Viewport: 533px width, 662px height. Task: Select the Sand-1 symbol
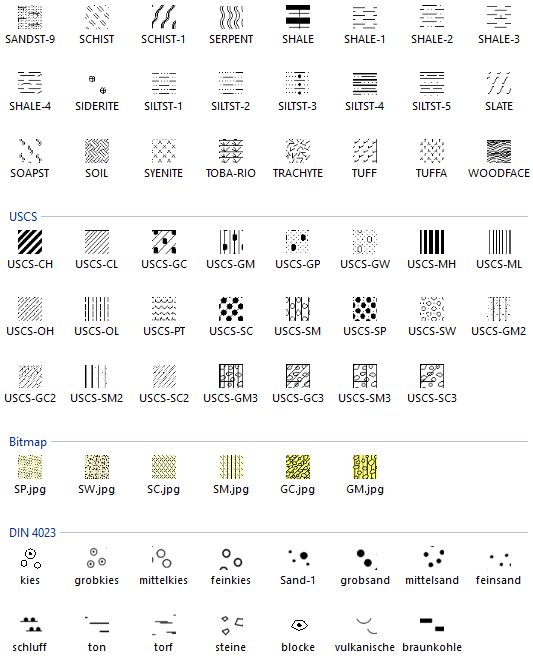(x=298, y=558)
